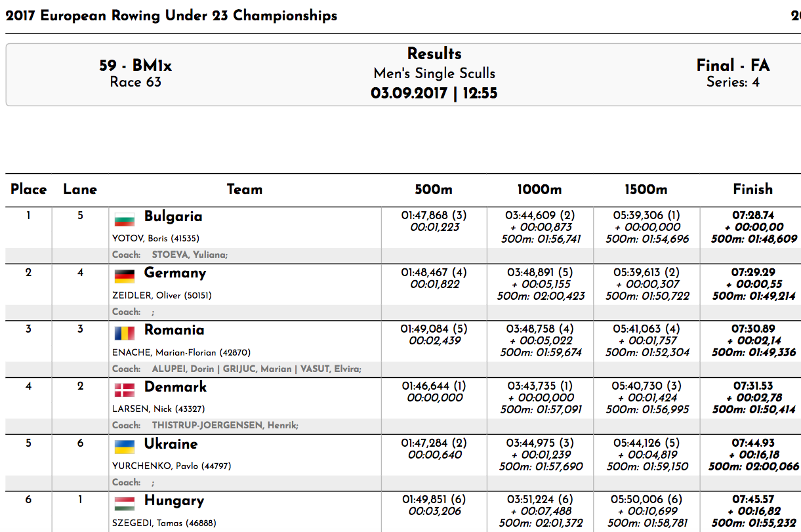Click the Team column header
Viewport: 801px width, 532px height.
pyautogui.click(x=245, y=190)
